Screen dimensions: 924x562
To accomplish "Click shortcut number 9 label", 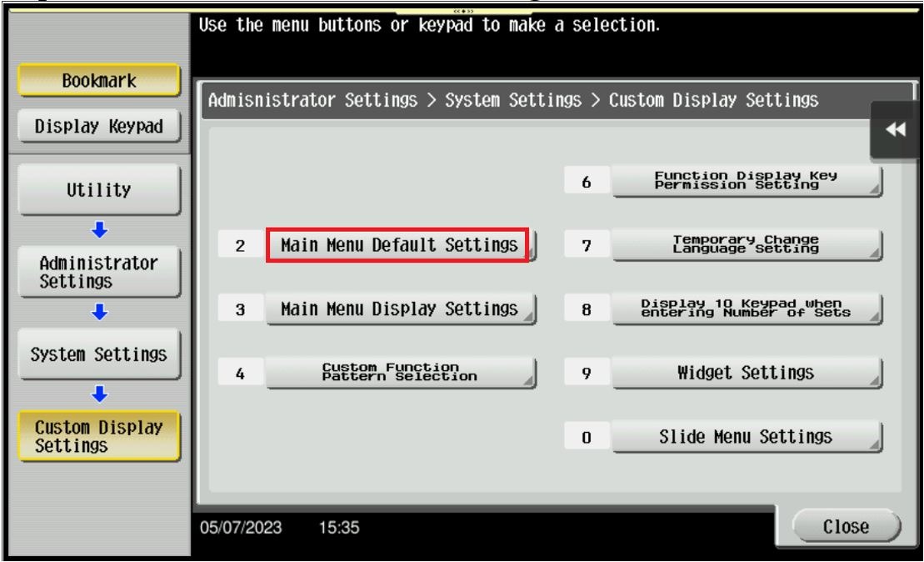I will pyautogui.click(x=586, y=373).
